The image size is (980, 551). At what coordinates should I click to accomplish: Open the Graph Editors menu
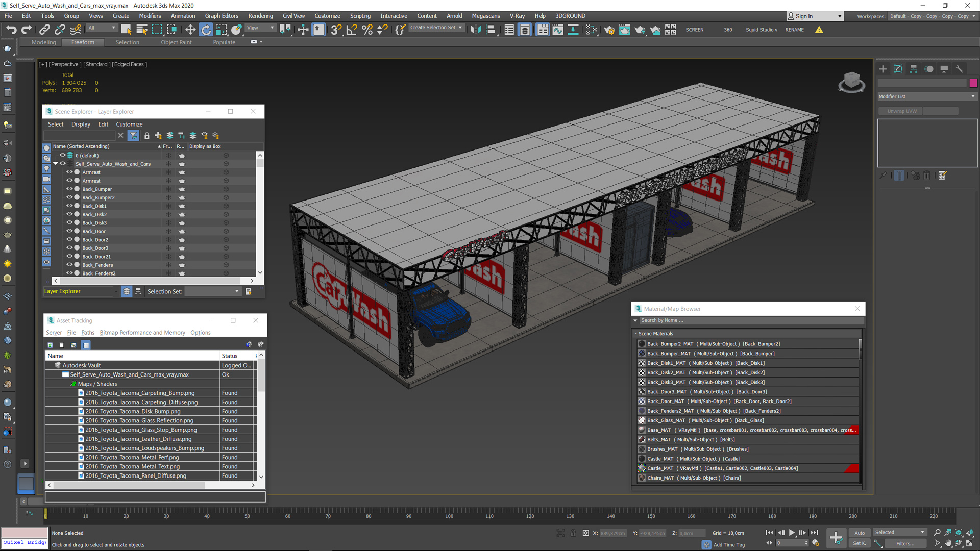(x=222, y=16)
